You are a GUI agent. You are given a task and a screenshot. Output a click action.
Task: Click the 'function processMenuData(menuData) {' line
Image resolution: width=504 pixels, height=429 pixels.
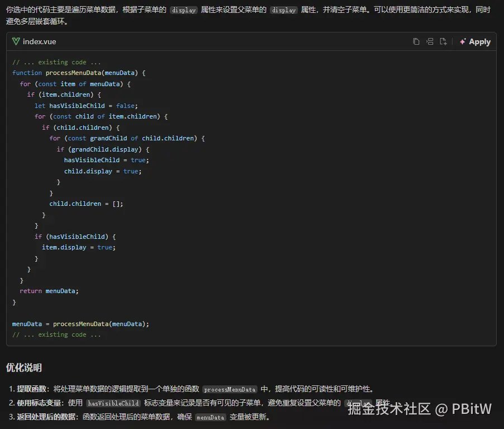coord(79,73)
